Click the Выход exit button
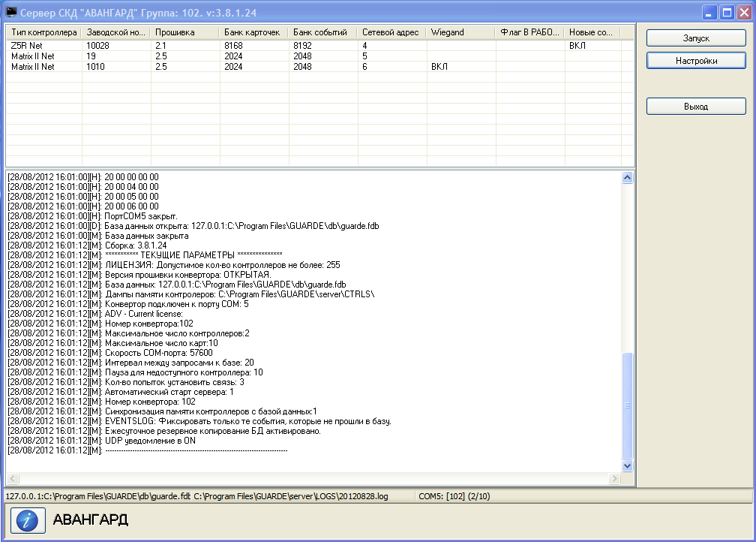This screenshot has width=756, height=542. pyautogui.click(x=696, y=107)
